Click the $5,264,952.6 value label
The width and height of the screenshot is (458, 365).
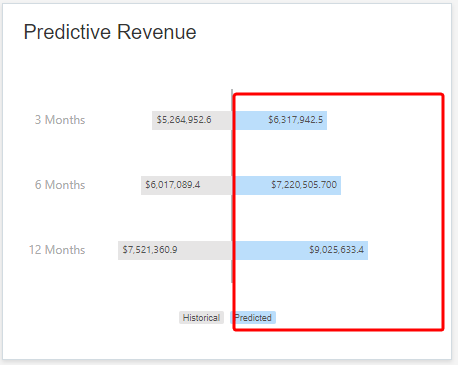(184, 120)
